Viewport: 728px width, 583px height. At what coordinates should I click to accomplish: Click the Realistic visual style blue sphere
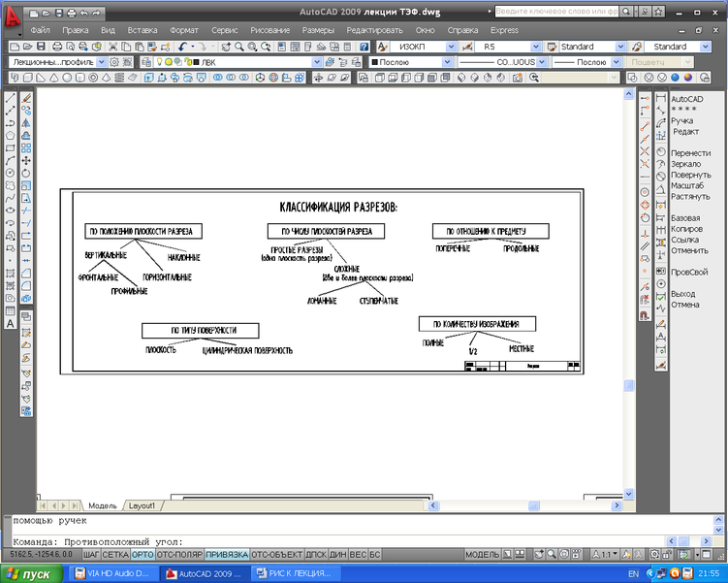pyautogui.click(x=675, y=78)
